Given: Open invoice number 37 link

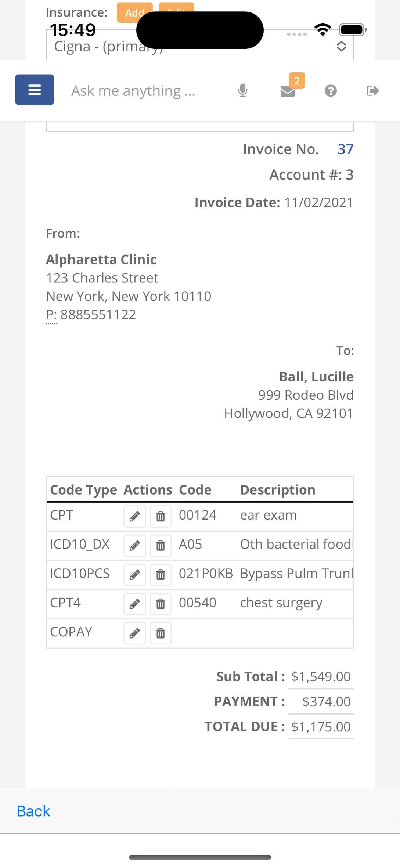Looking at the screenshot, I should tap(345, 149).
